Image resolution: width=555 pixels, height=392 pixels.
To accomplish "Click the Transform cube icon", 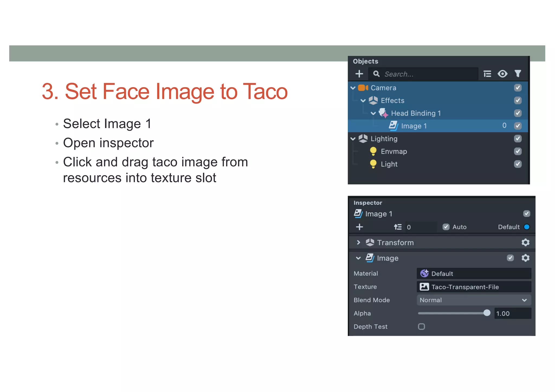I will (x=370, y=242).
